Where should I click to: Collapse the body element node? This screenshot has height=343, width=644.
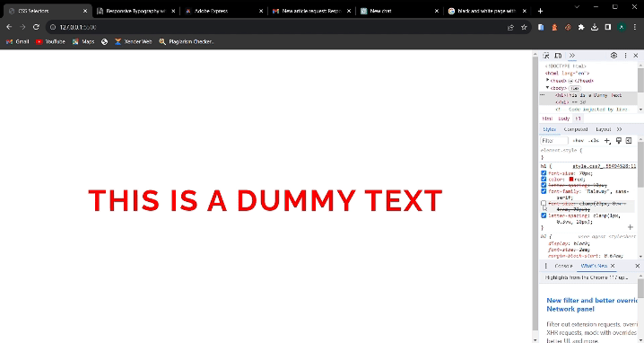click(x=547, y=88)
